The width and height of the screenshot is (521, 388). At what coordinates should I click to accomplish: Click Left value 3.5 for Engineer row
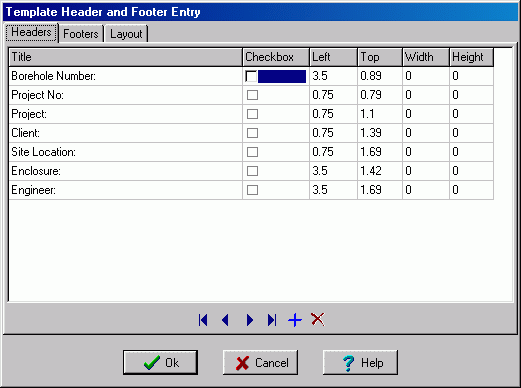(x=334, y=190)
